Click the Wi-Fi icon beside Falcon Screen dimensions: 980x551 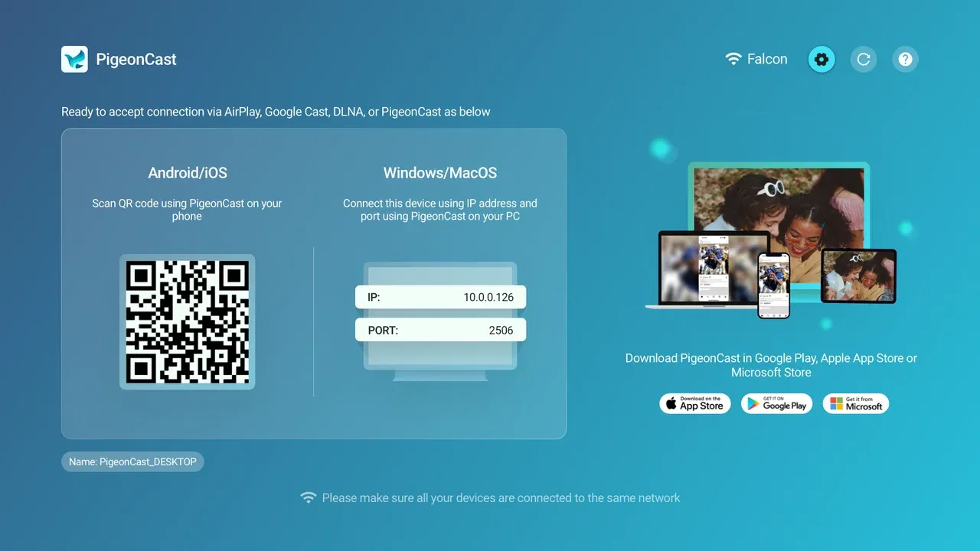pyautogui.click(x=733, y=59)
